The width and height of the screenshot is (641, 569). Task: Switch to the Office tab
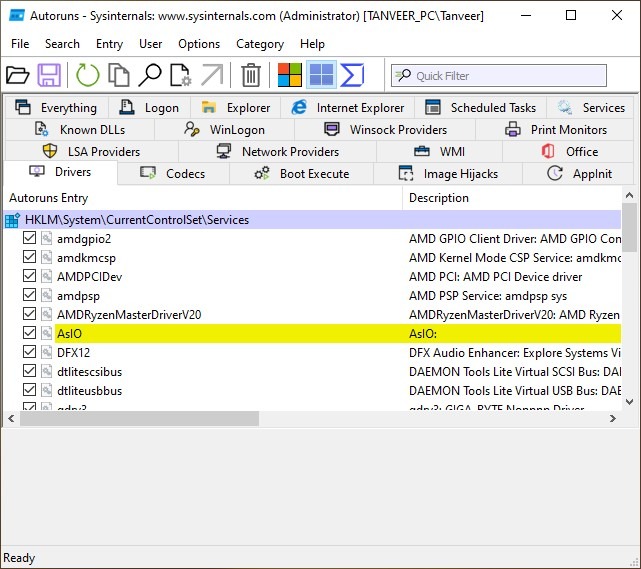click(569, 152)
